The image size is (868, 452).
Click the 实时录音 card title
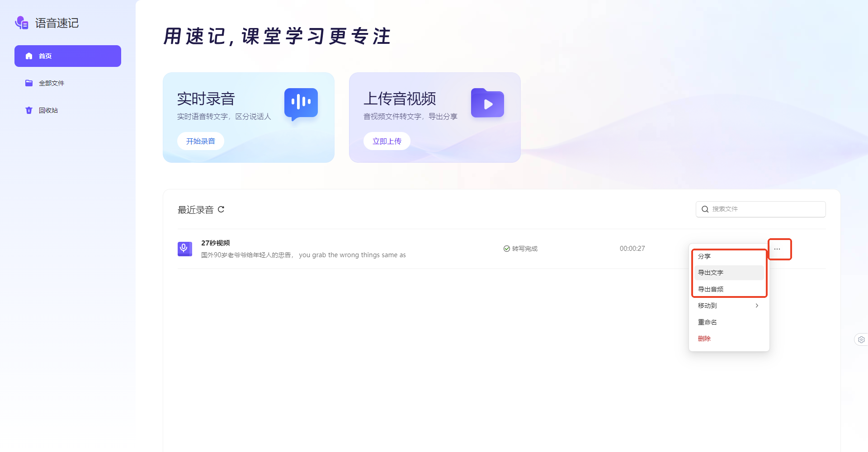click(x=206, y=99)
